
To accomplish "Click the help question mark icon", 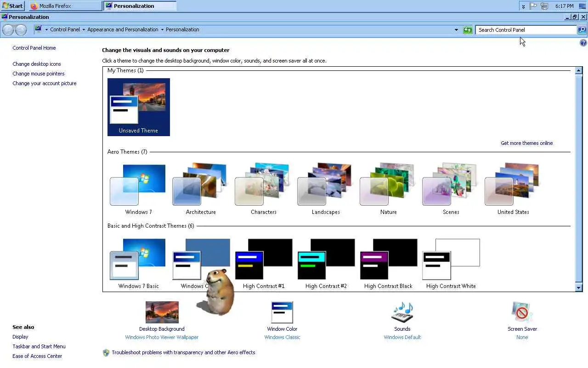I will 583,43.
